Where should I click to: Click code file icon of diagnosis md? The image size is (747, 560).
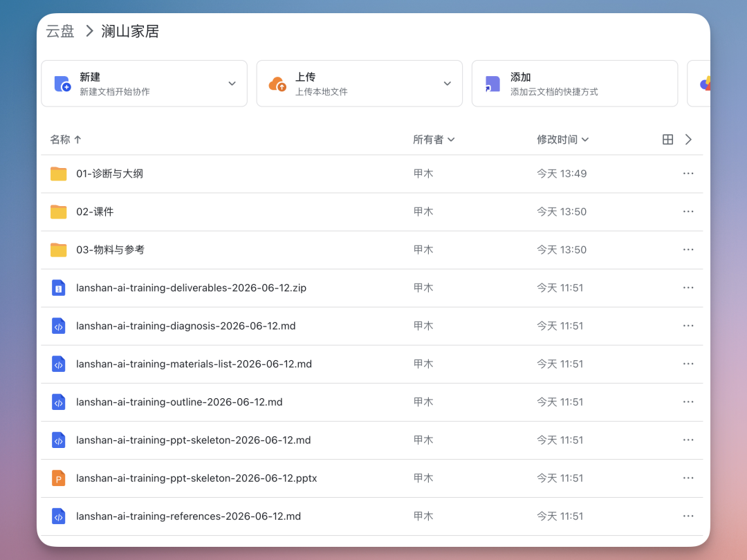pyautogui.click(x=59, y=326)
